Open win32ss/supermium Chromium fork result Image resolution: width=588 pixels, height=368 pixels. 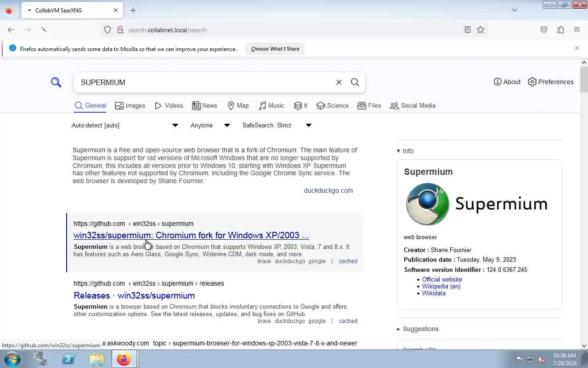(191, 236)
